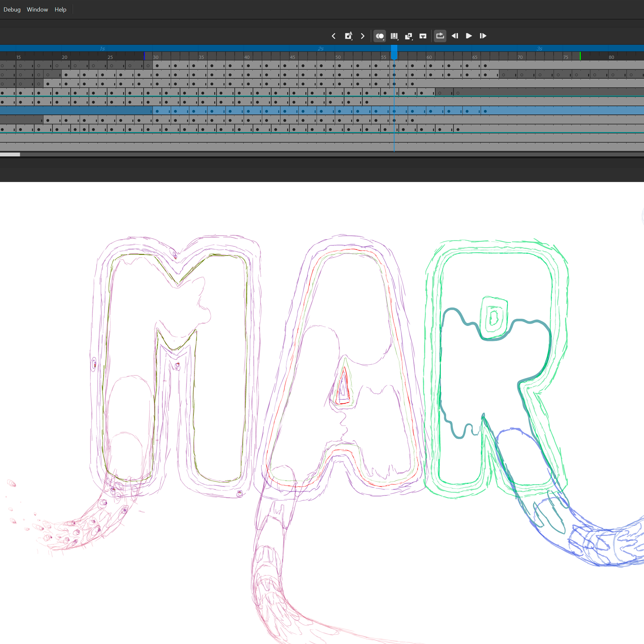This screenshot has width=644, height=644.
Task: Click the Center Frame button
Action: (423, 36)
